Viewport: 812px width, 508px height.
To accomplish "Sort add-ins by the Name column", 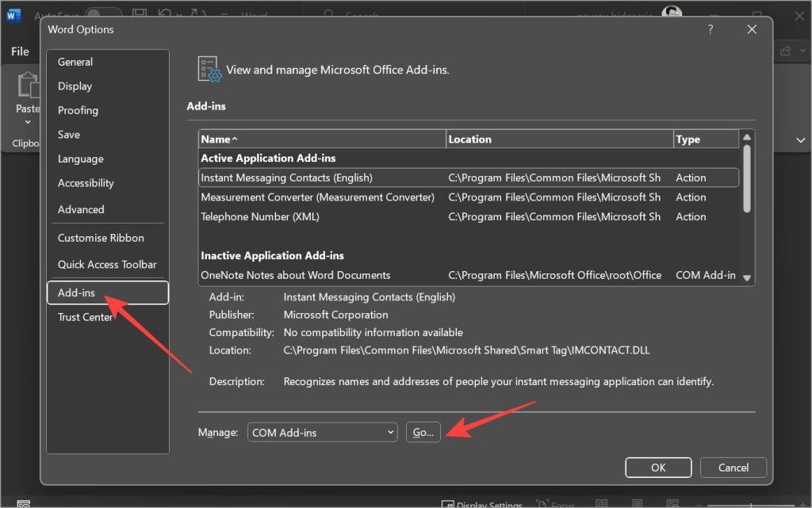I will pos(322,139).
